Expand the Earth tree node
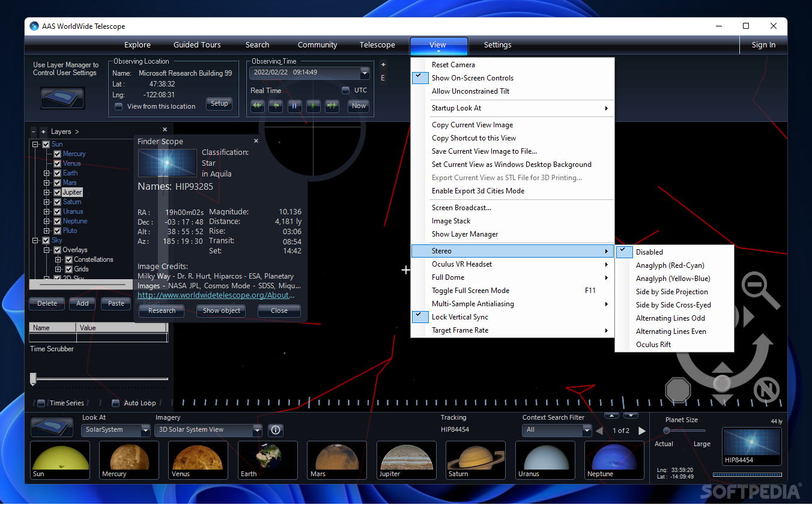The height and width of the screenshot is (508, 812). click(x=47, y=173)
